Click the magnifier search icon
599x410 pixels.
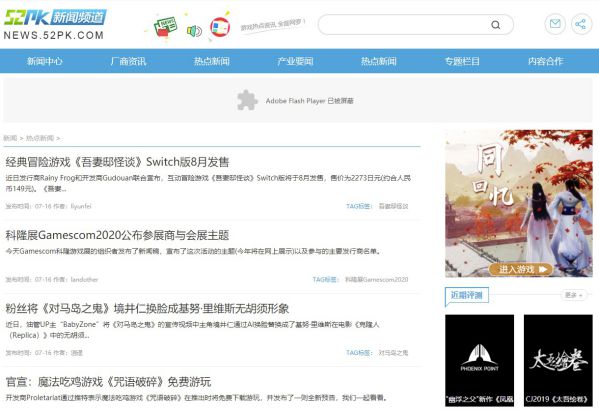[495, 25]
